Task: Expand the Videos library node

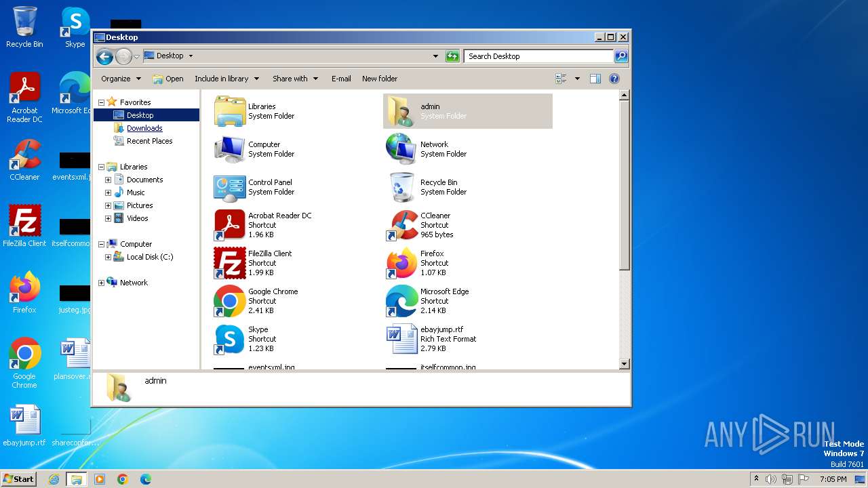Action: click(x=108, y=218)
